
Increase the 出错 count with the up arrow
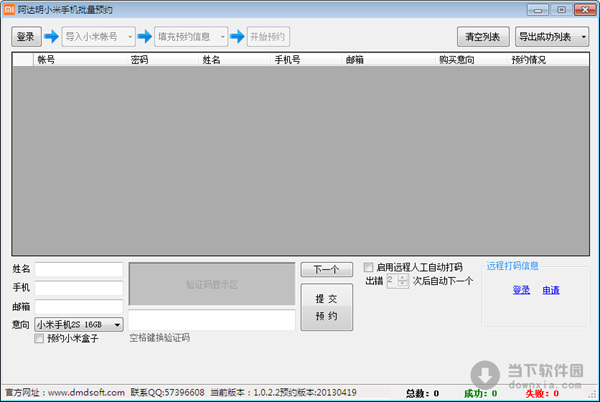pos(402,278)
